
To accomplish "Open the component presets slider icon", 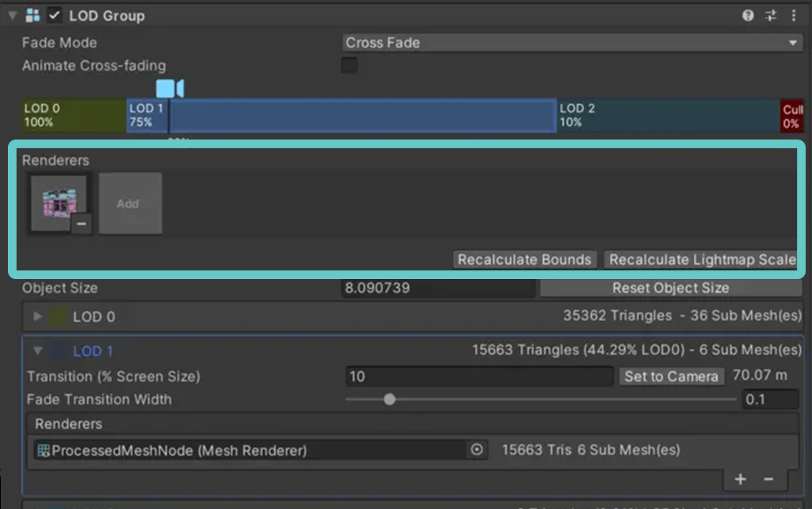I will point(771,16).
